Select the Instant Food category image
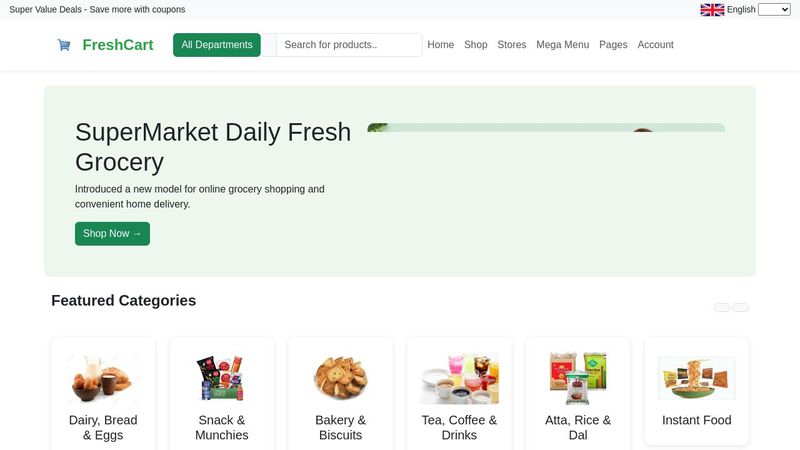 (x=696, y=378)
